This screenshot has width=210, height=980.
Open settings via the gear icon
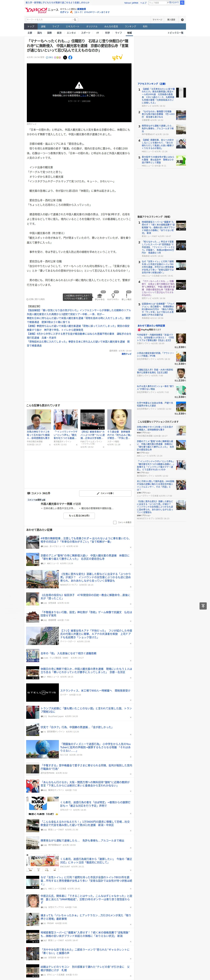(x=182, y=20)
